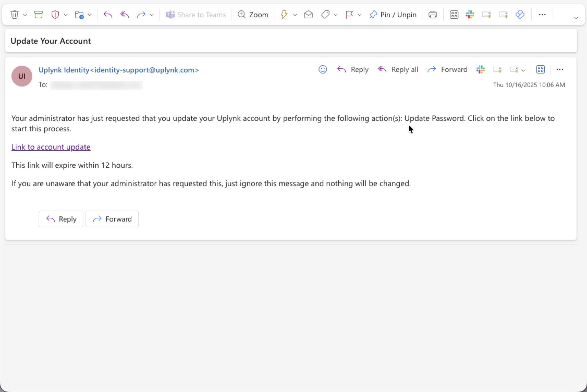Mark as unread using the envelope icon
The width and height of the screenshot is (587, 392).
pyautogui.click(x=308, y=15)
